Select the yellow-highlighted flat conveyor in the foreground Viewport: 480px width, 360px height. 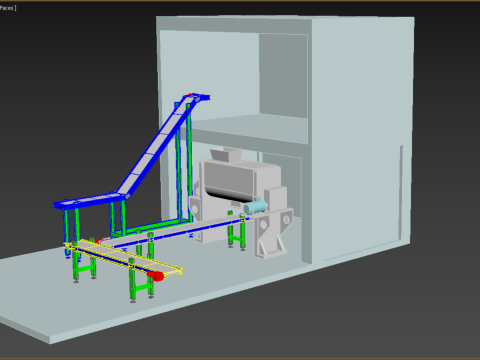point(123,257)
